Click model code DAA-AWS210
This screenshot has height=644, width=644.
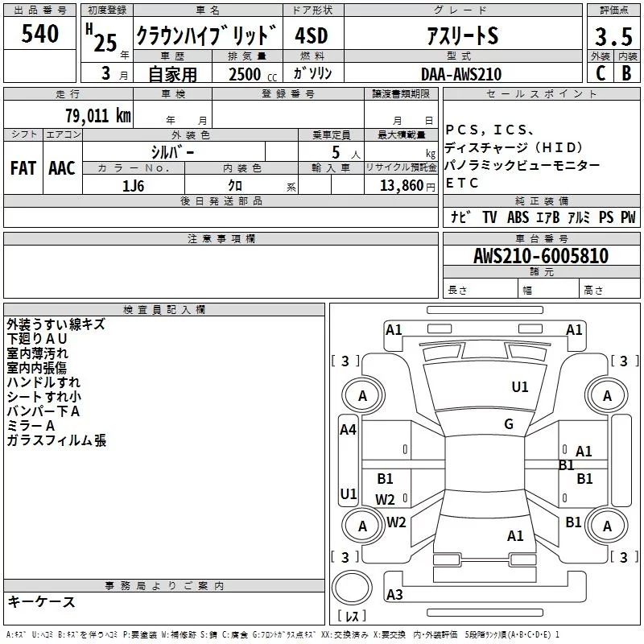pyautogui.click(x=461, y=74)
